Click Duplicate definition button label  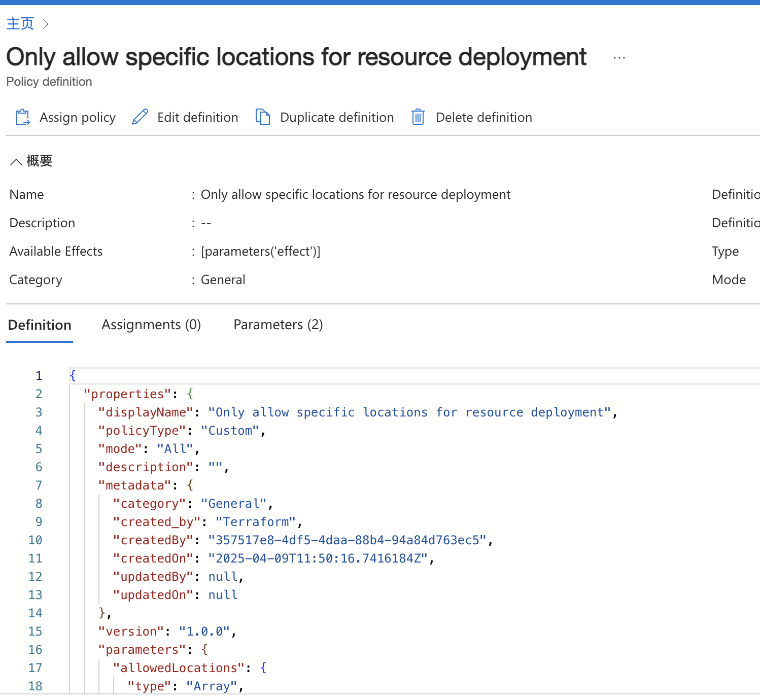337,117
